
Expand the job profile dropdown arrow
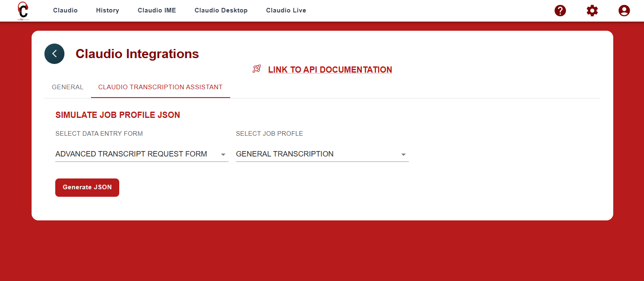point(403,155)
